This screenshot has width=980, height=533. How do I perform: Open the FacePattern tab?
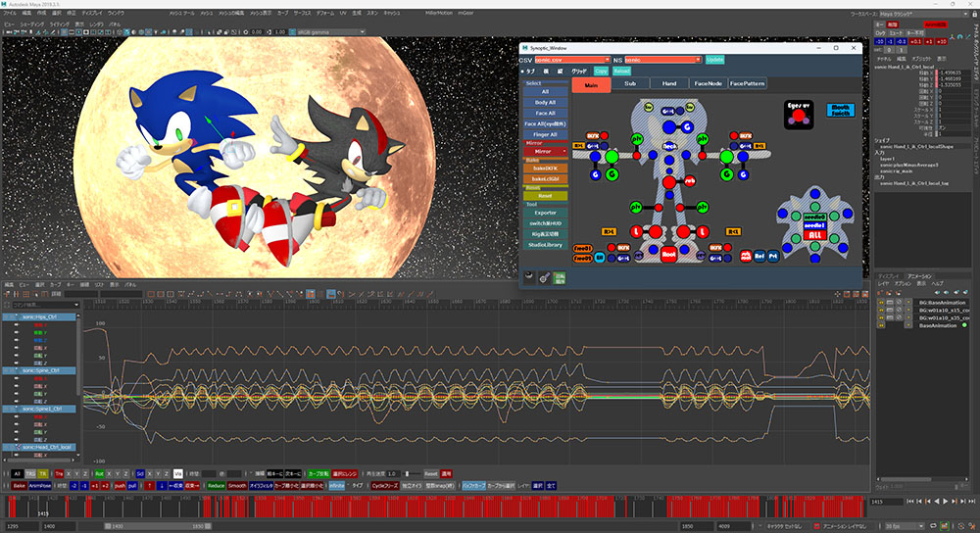coord(748,84)
